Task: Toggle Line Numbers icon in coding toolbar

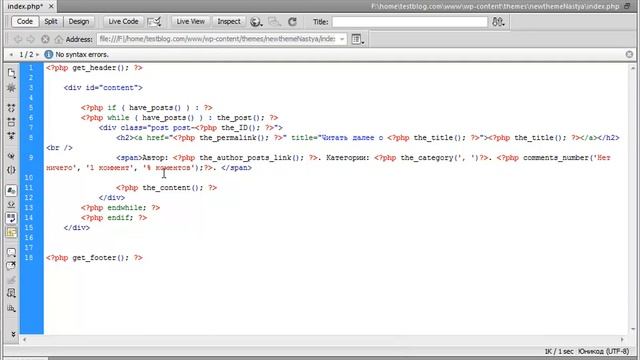Action: tap(11, 191)
